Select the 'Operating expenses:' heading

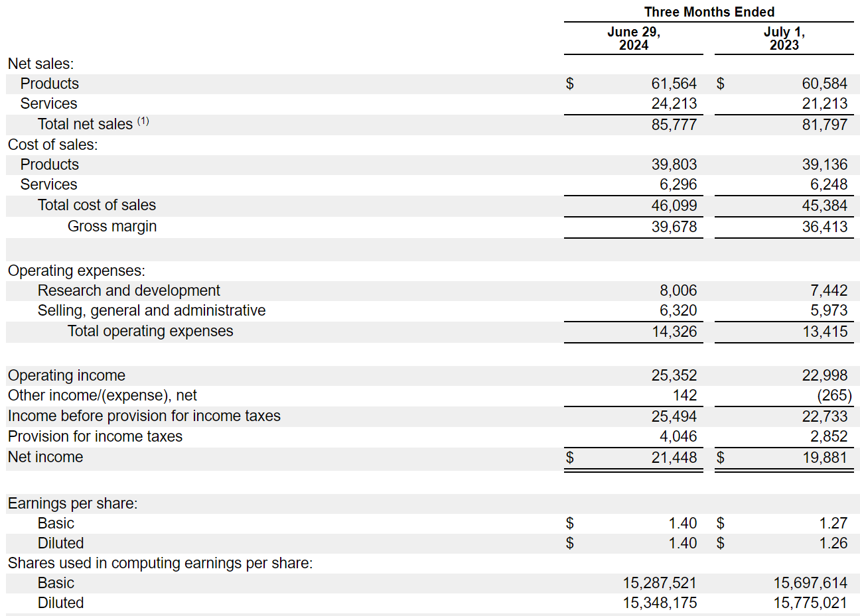[76, 271]
